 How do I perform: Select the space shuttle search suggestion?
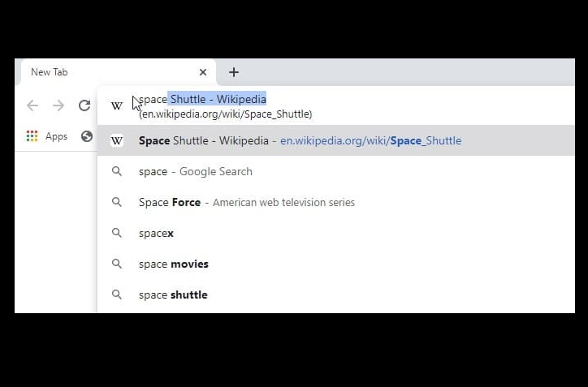pyautogui.click(x=335, y=295)
